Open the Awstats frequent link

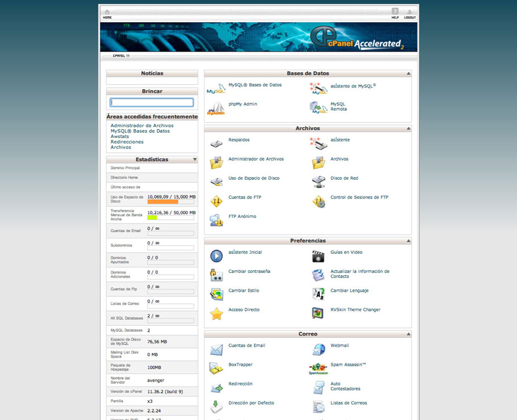[120, 137]
